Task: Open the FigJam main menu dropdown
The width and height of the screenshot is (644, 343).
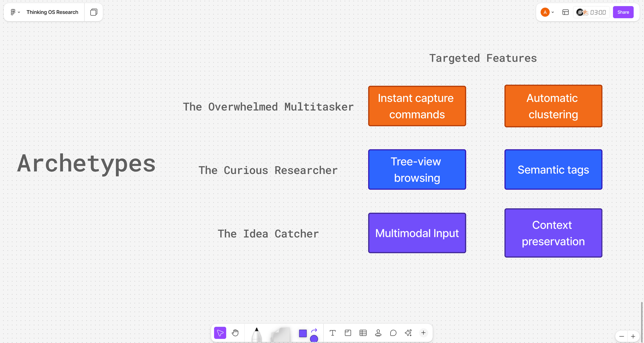Action: [15, 12]
